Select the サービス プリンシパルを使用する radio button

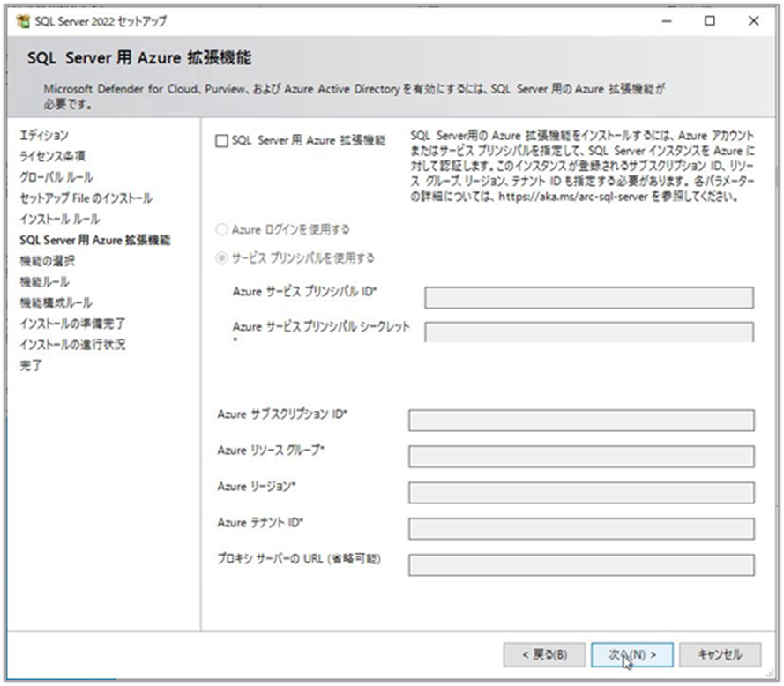tap(221, 258)
